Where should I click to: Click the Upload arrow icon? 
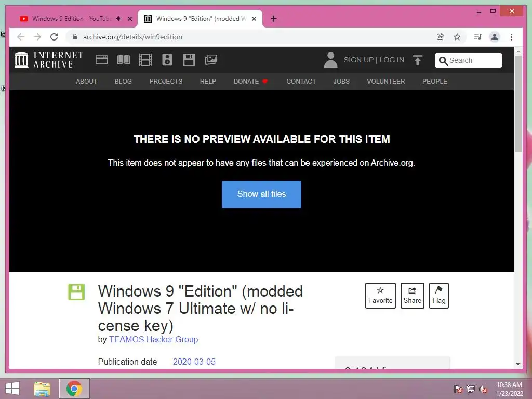[418, 60]
